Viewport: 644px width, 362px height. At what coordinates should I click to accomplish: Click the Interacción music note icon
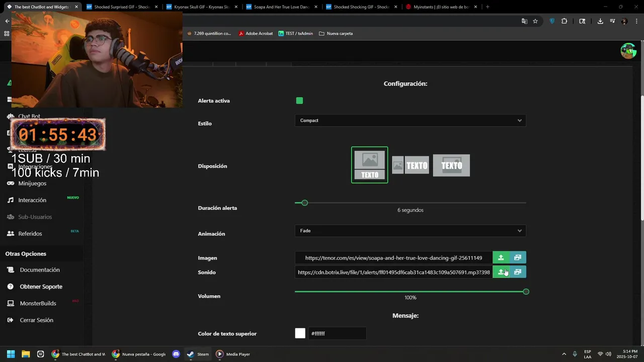10,200
